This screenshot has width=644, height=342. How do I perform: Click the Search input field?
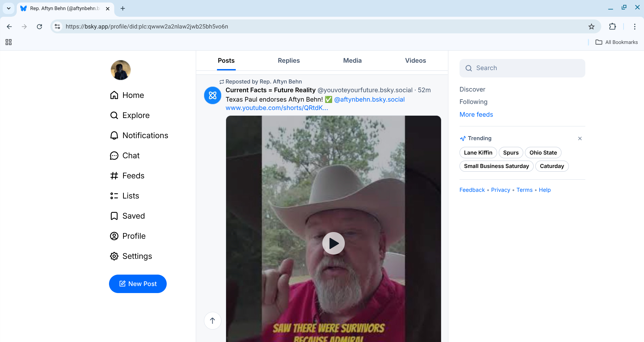pyautogui.click(x=522, y=68)
